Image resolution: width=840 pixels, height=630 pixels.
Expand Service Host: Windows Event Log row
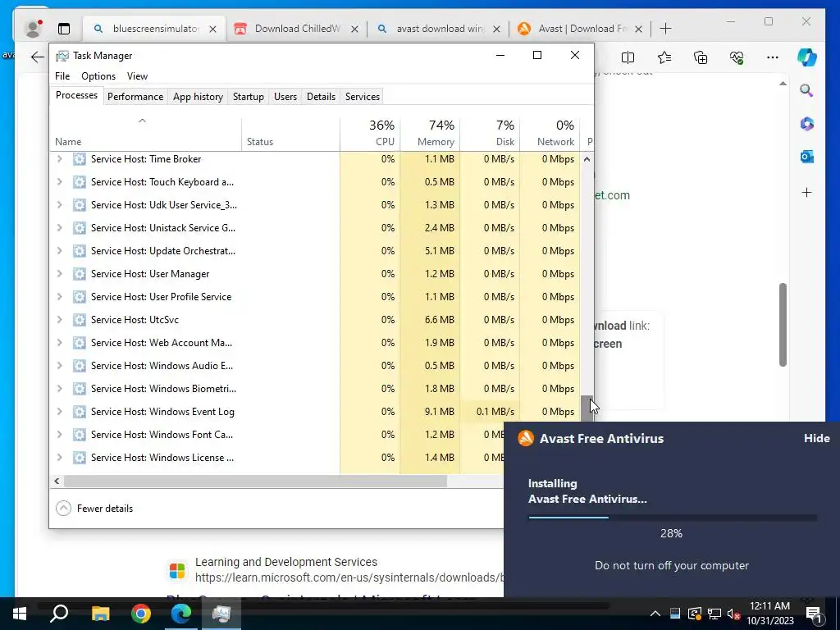(59, 412)
